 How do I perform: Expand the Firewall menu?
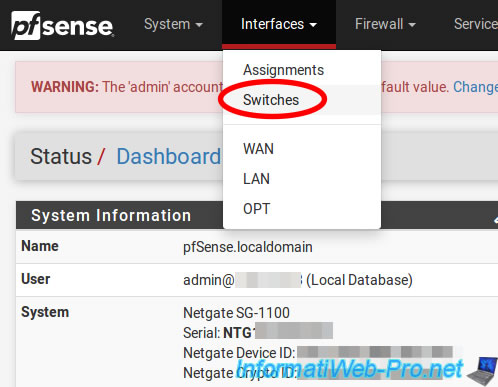385,24
